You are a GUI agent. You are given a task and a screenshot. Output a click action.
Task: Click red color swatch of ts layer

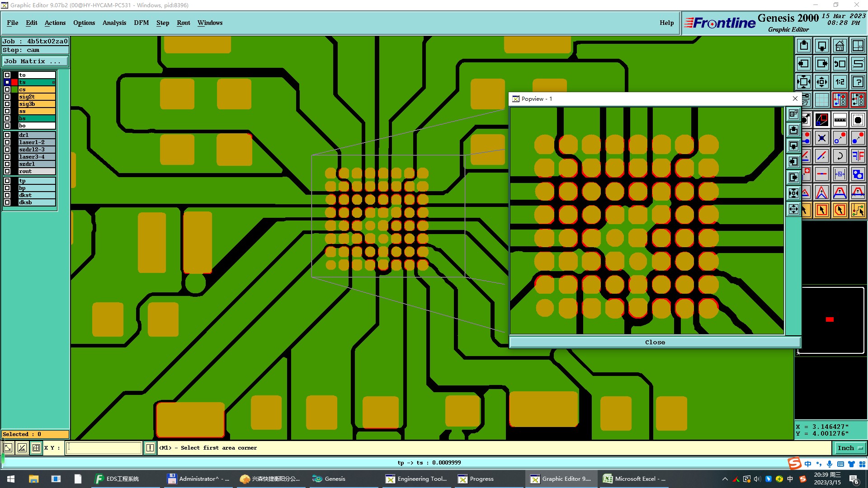tap(14, 82)
